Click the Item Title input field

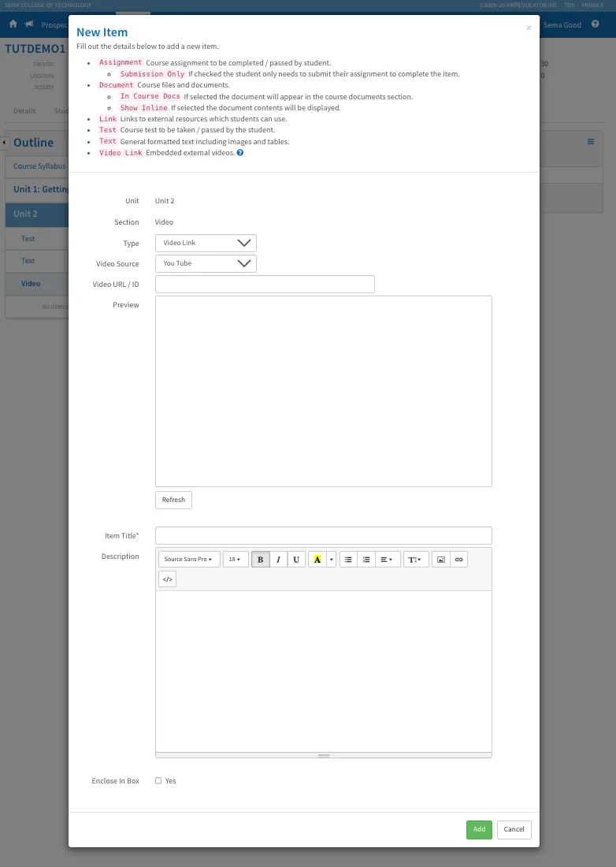point(323,536)
